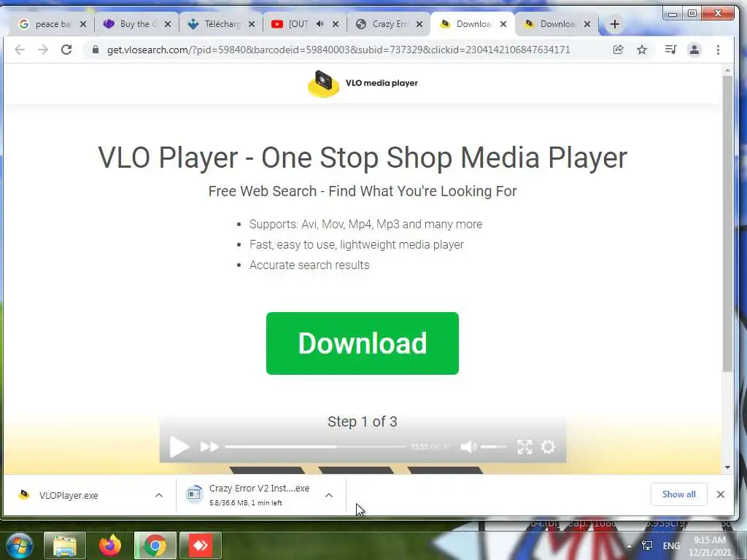Click the vertical scrollbar thumb
747x560 pixels.
click(x=727, y=224)
